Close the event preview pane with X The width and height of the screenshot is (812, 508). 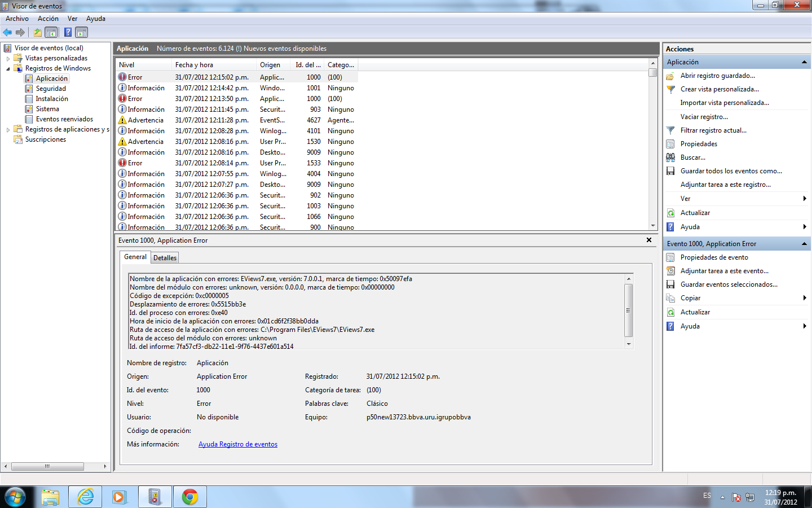[x=649, y=240]
